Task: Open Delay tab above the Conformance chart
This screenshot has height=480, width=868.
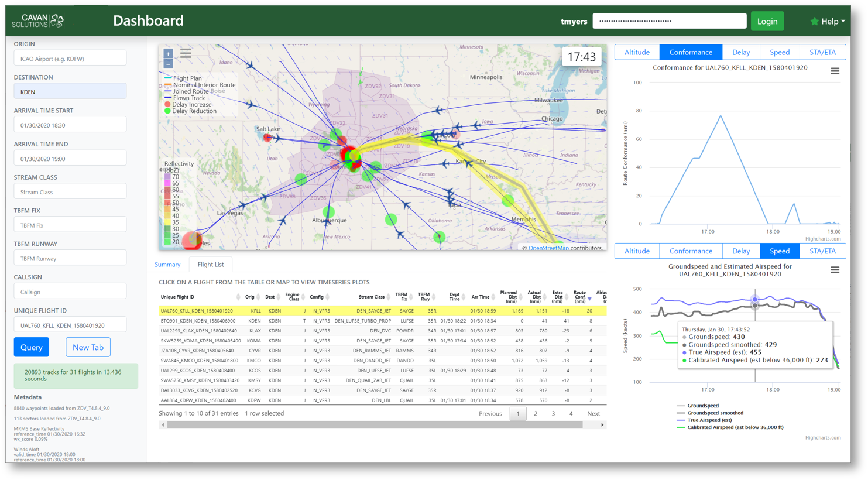Action: (x=740, y=52)
